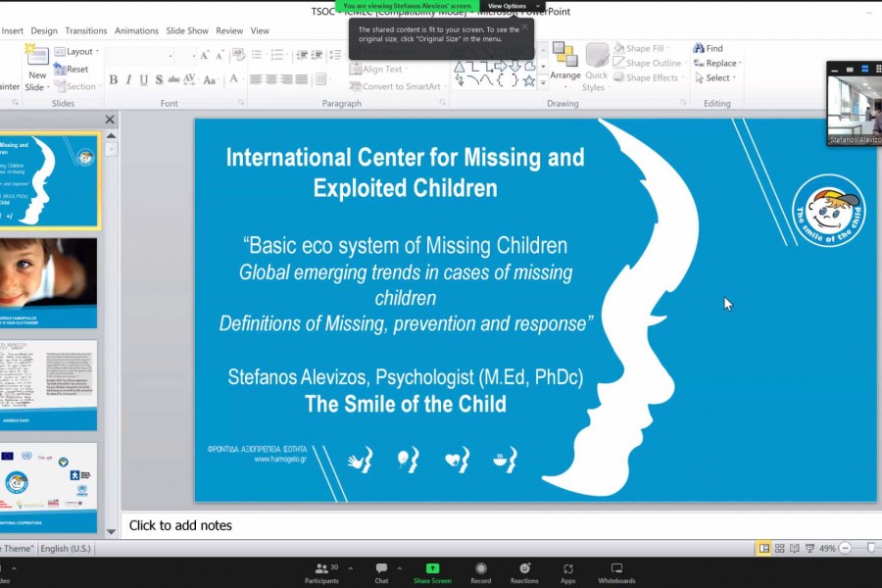Increase the font size with the large A icon
The image size is (882, 588).
click(204, 55)
